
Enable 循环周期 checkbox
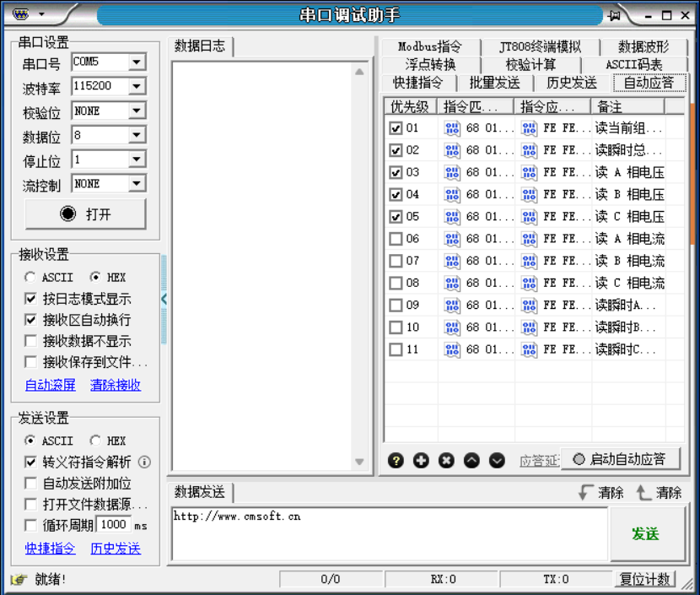[x=30, y=525]
